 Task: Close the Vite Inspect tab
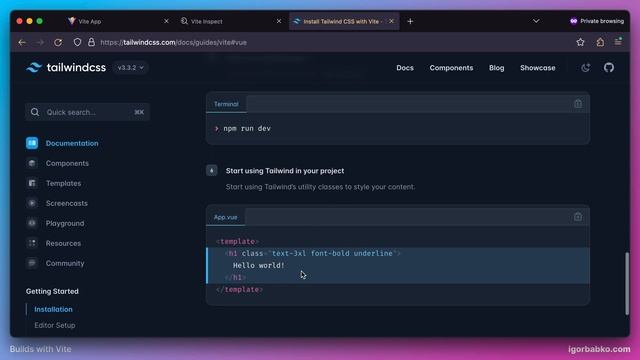coord(279,21)
